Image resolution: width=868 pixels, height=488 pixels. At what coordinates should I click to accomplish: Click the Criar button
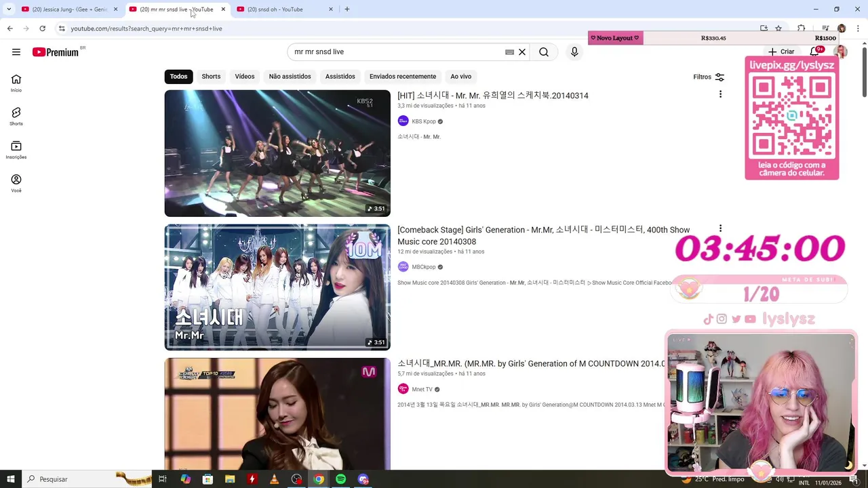[781, 52]
